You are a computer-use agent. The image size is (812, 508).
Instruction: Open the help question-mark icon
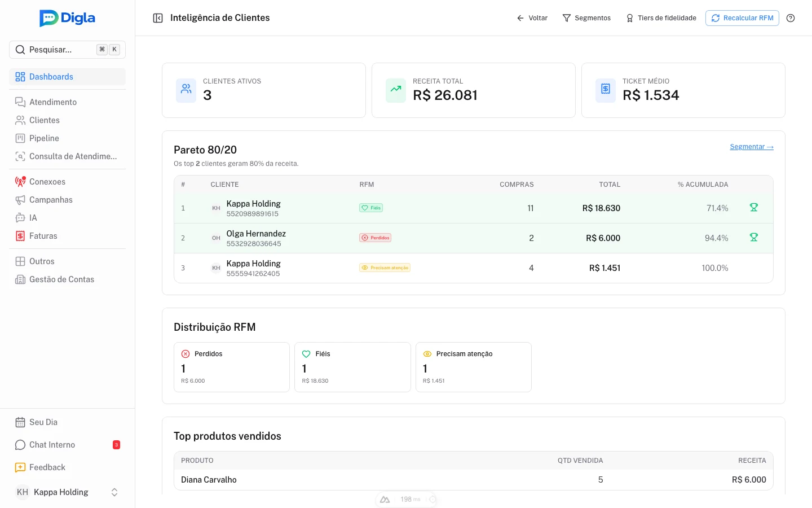pyautogui.click(x=791, y=18)
